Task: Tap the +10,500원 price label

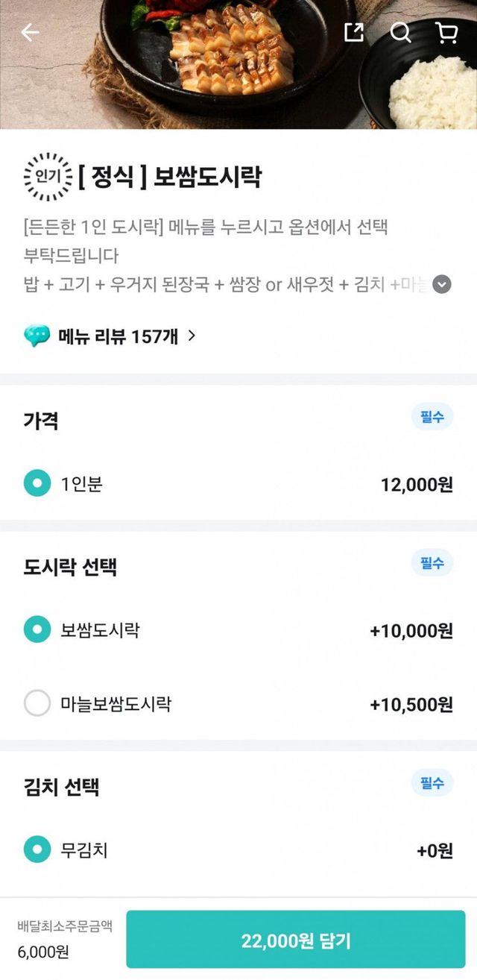Action: tap(411, 704)
